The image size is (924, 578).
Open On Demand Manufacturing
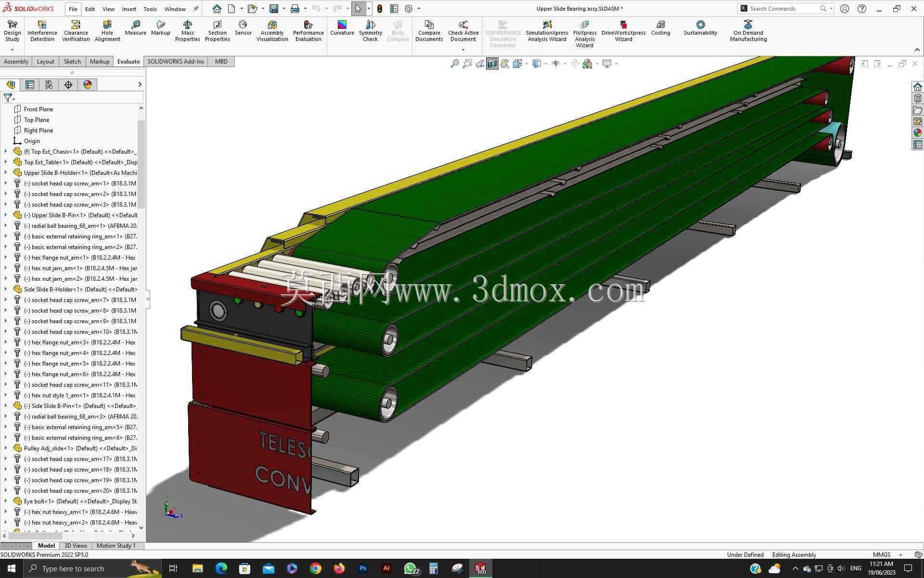pos(748,31)
